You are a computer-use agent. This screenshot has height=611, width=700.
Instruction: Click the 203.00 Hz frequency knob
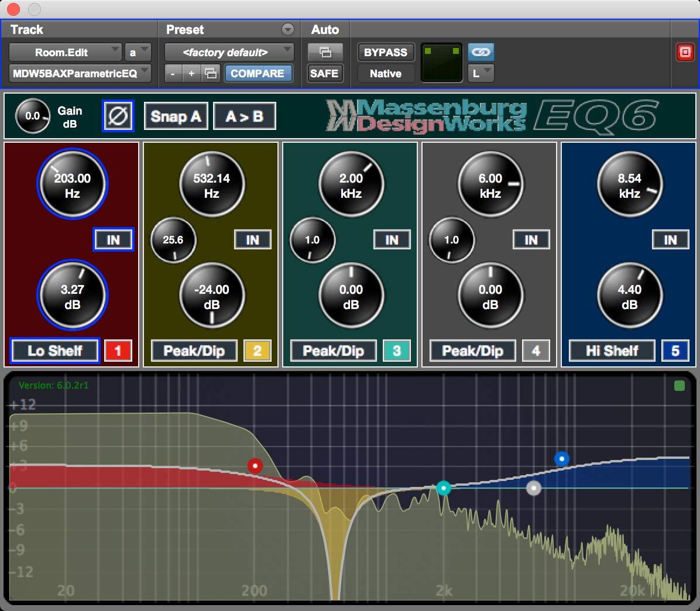click(x=73, y=184)
